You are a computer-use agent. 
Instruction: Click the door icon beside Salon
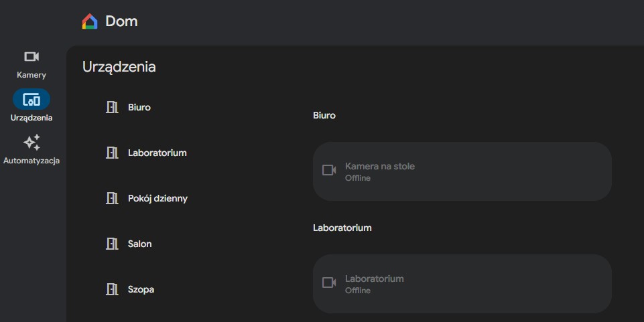click(x=112, y=244)
